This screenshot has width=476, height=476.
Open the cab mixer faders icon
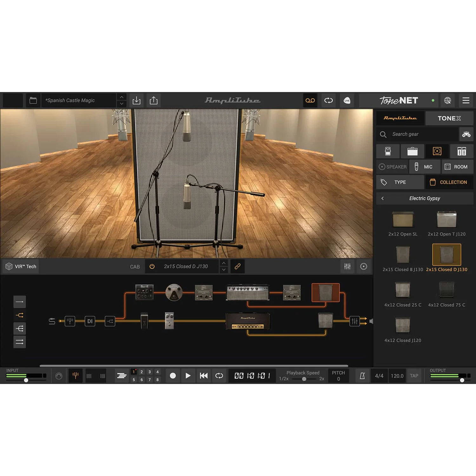point(347,267)
